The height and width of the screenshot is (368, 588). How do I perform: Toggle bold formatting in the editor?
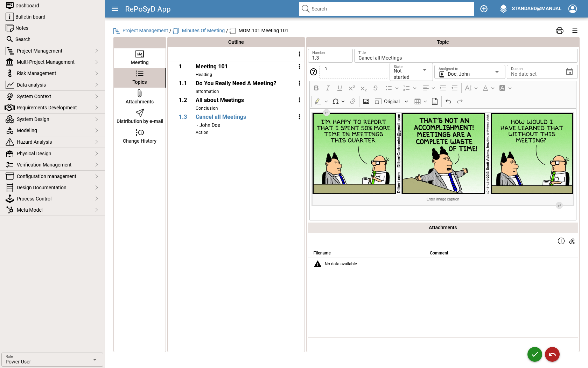316,88
